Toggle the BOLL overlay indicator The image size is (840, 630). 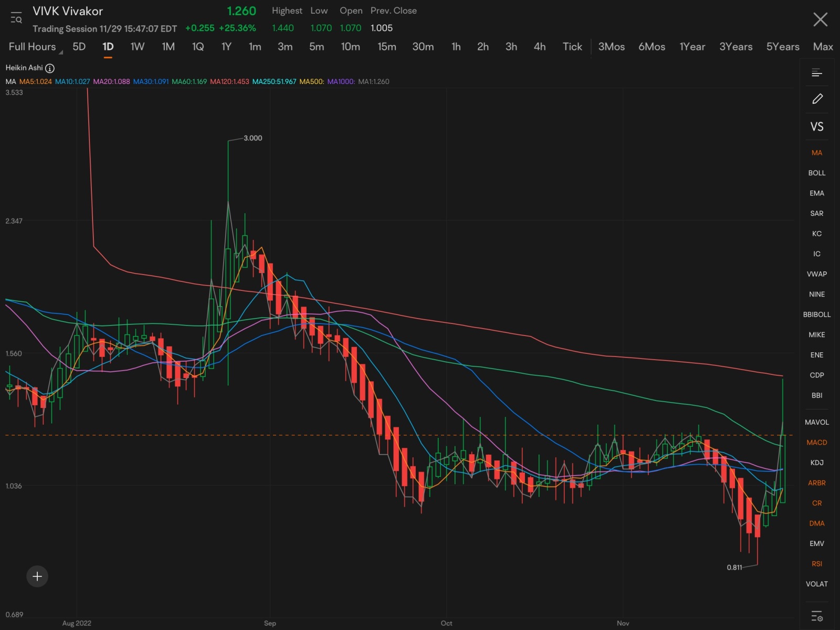(816, 173)
